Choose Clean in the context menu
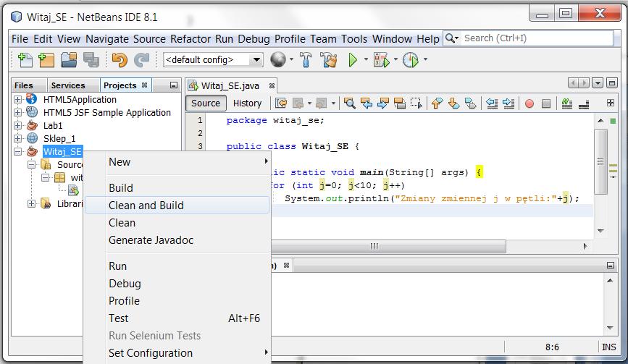Viewport: 628px width, 364px height. [177, 223]
